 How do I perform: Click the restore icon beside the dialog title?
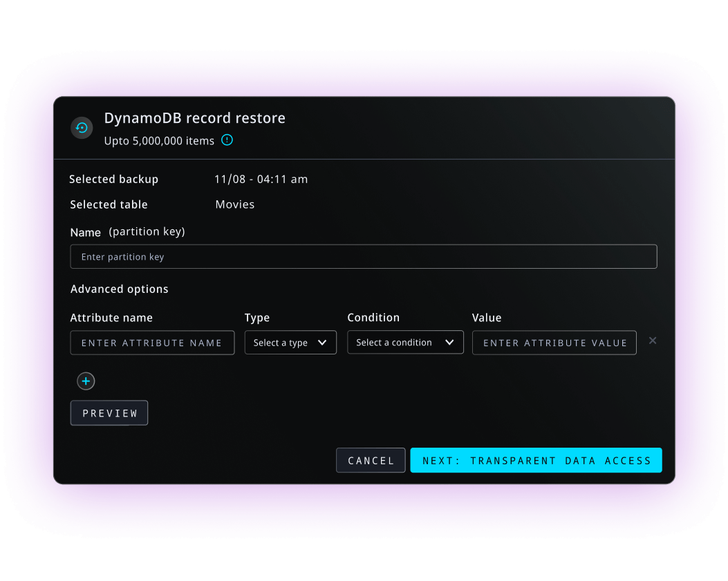tap(82, 128)
